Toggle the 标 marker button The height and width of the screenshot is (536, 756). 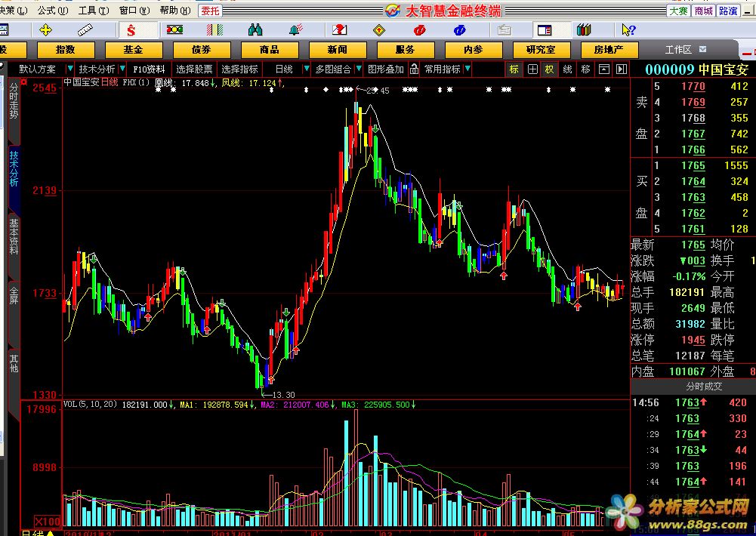[x=514, y=69]
